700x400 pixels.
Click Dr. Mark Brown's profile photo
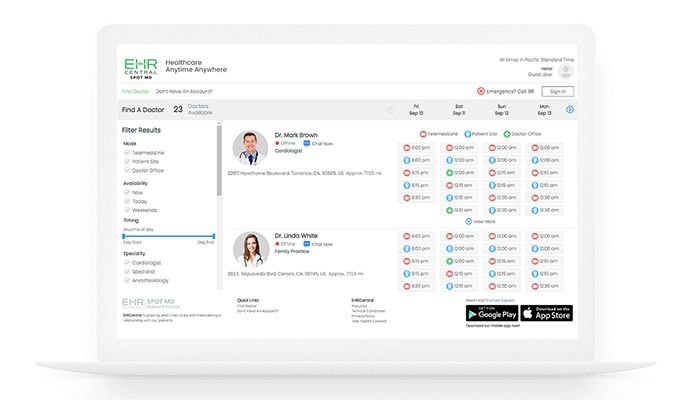(251, 148)
